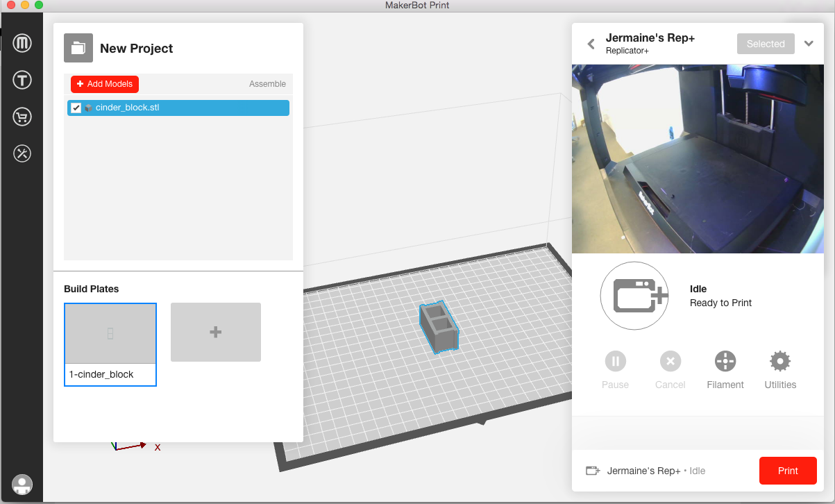This screenshot has height=504, width=835.
Task: Click the Assemble link
Action: pos(267,84)
